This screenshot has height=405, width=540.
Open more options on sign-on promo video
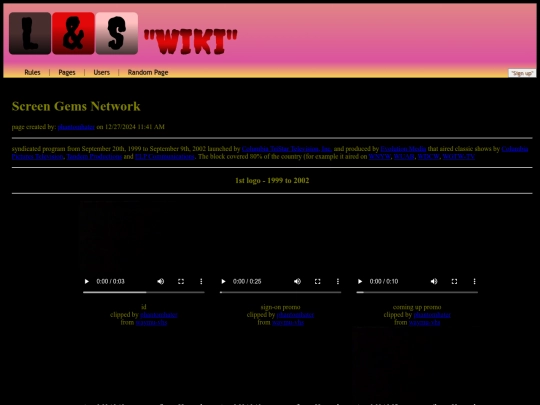pos(338,281)
